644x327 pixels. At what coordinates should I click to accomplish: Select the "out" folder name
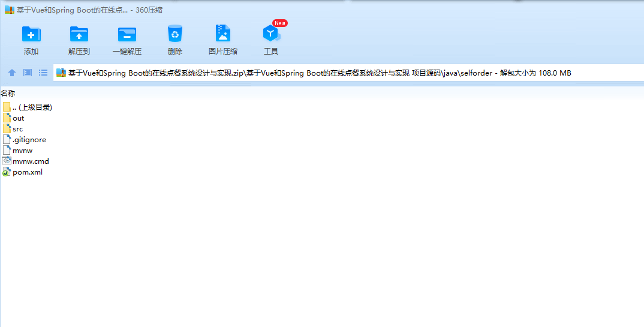point(19,118)
